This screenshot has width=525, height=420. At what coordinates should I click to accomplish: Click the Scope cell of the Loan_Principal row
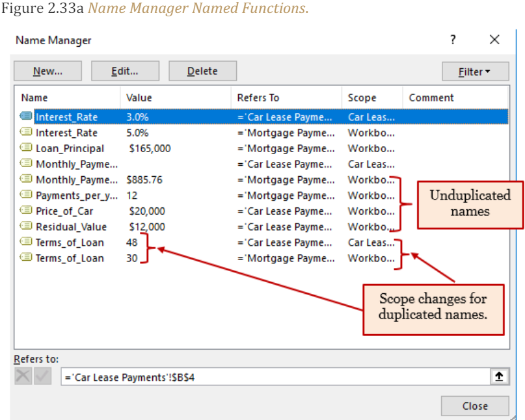pyautogui.click(x=371, y=148)
